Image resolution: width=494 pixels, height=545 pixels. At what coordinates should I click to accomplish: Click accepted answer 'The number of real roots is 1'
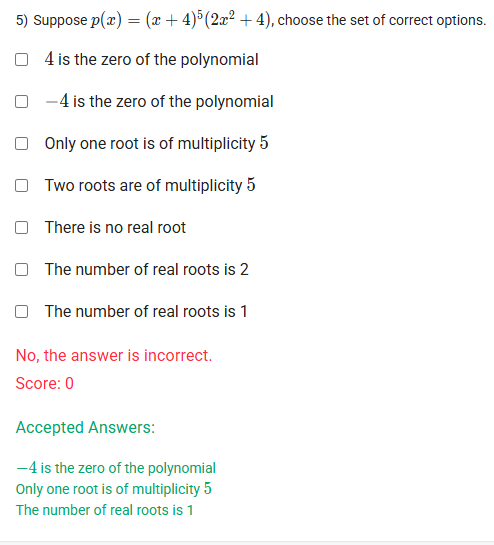click(x=104, y=510)
